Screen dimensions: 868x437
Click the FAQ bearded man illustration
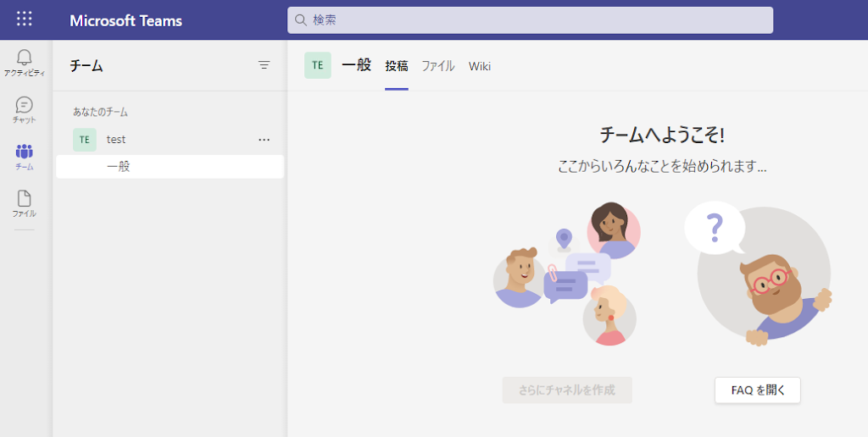(759, 274)
